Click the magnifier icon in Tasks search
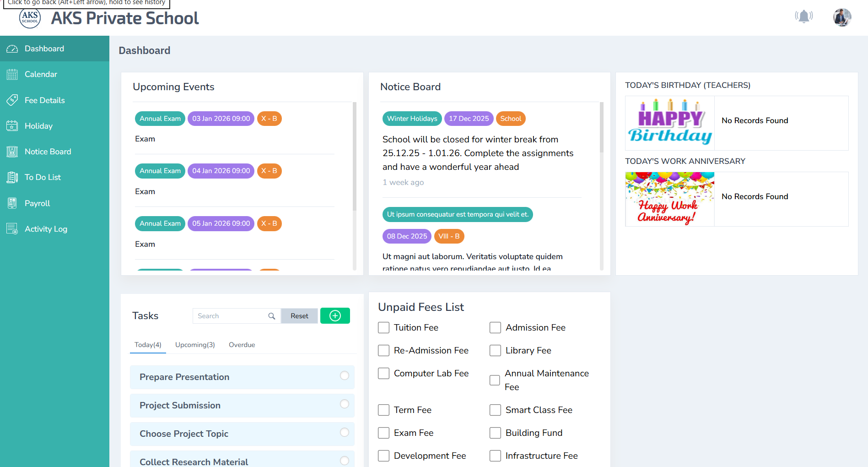868x467 pixels. tap(271, 316)
